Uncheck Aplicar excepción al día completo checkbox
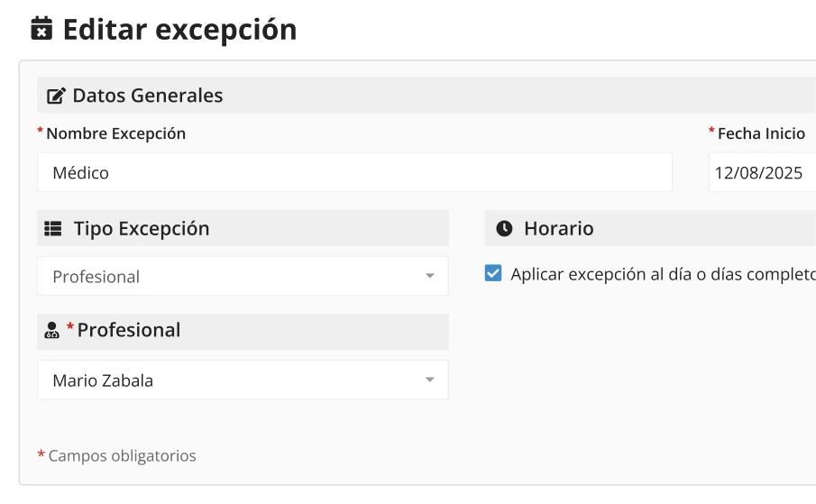The image size is (816, 504). (493, 273)
